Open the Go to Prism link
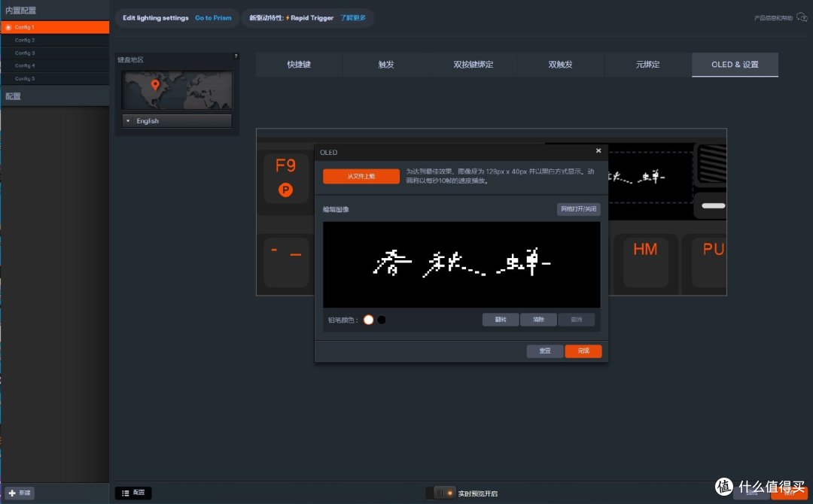Image resolution: width=813 pixels, height=504 pixels. 213,18
